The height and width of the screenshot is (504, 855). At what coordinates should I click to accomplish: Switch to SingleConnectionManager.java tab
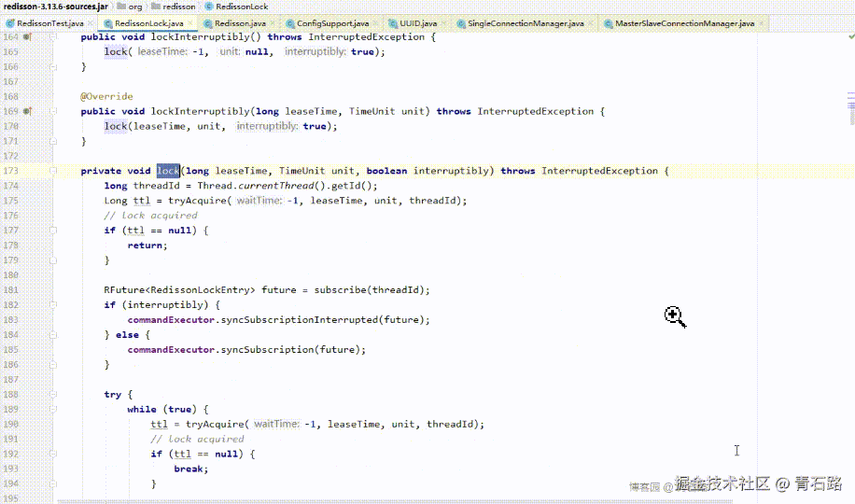(x=526, y=23)
